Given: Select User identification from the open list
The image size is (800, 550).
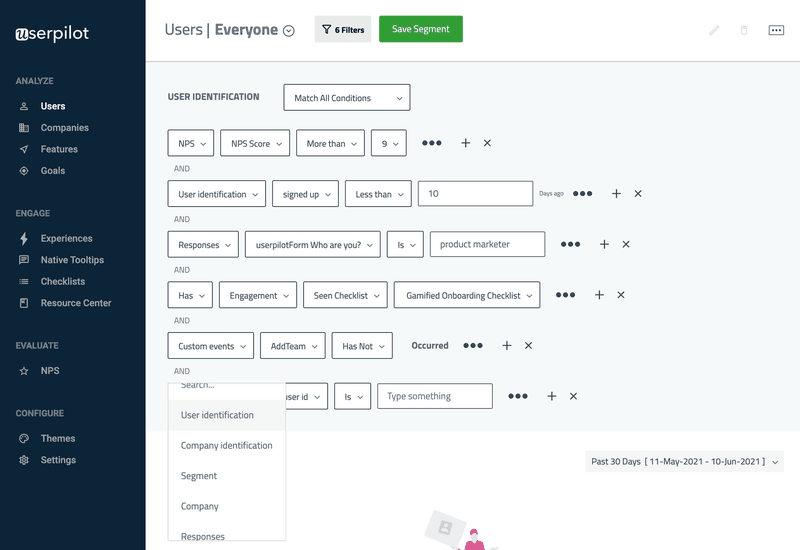Looking at the screenshot, I should (x=227, y=415).
